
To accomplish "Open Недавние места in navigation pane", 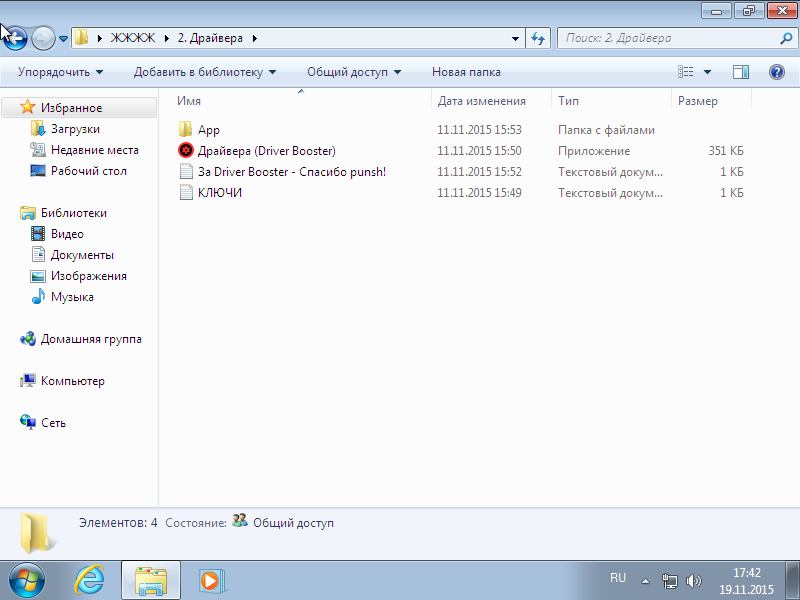I will click(x=94, y=149).
